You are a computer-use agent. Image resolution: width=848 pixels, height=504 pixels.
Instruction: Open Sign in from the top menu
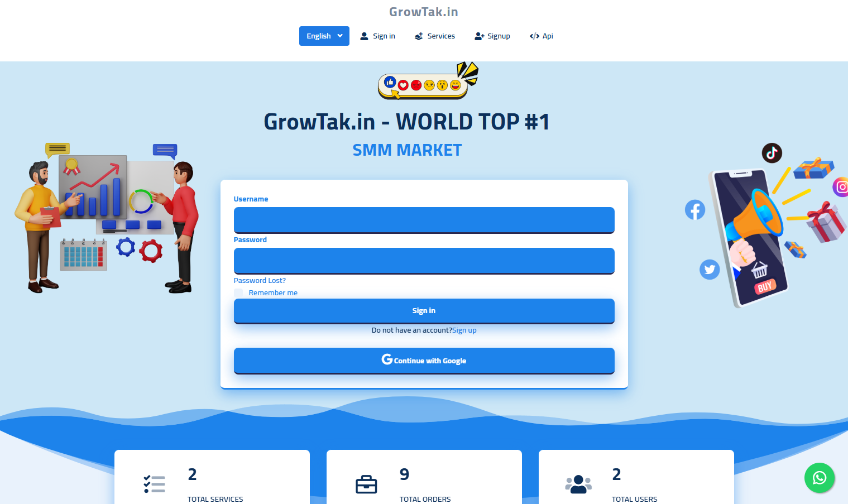(377, 36)
